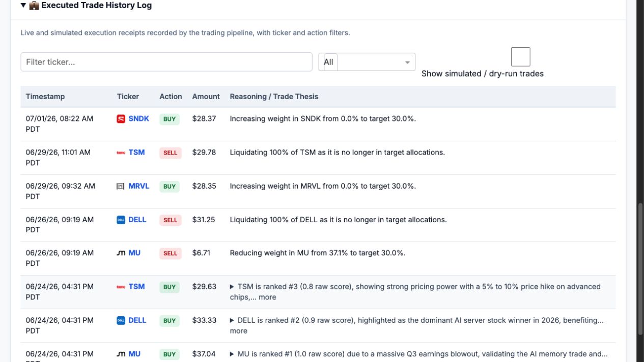Click the Timestamp column header
Screen dimensions: 644x362
click(45, 97)
